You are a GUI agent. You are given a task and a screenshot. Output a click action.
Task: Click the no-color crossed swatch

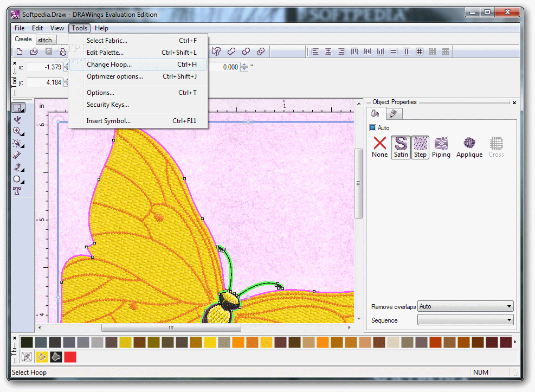click(x=27, y=357)
